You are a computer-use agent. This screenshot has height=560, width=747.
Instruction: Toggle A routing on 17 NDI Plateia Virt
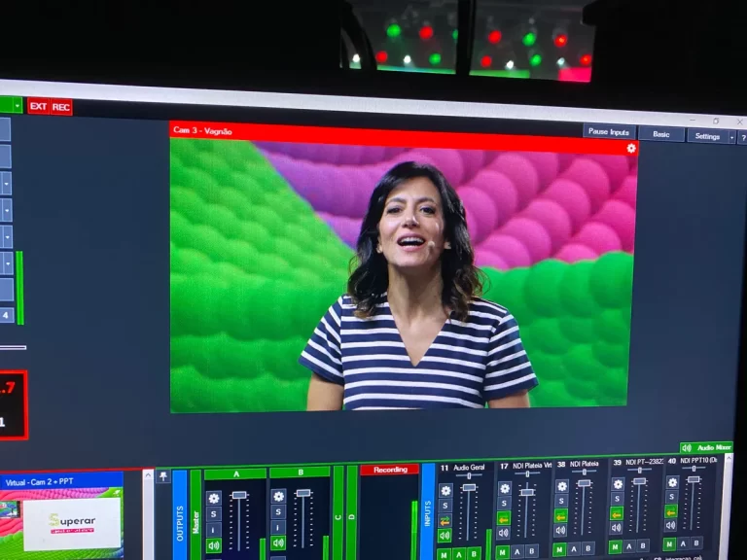(x=517, y=551)
